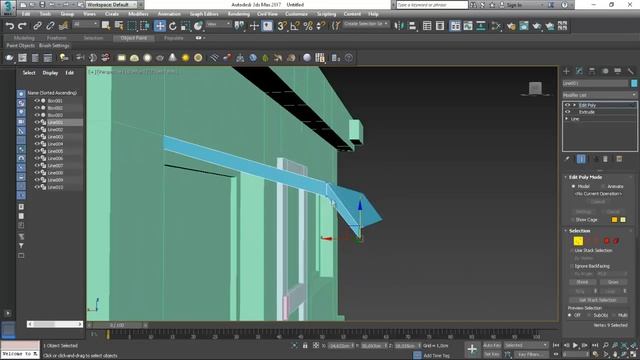Click the Redo arrow icon
The image size is (640, 360).
coord(22,26)
